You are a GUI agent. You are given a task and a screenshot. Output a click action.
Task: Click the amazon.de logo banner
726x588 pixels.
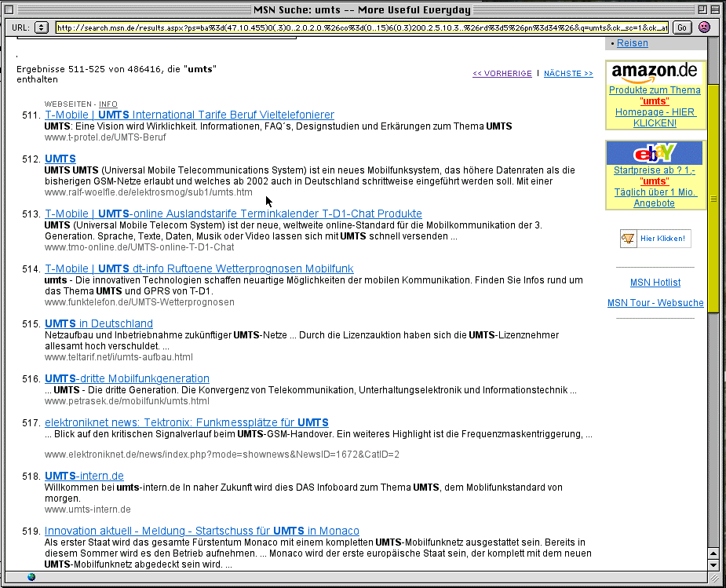coord(655,72)
